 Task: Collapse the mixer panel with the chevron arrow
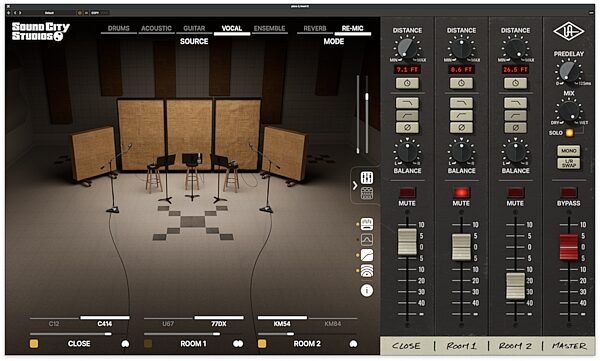click(x=355, y=186)
